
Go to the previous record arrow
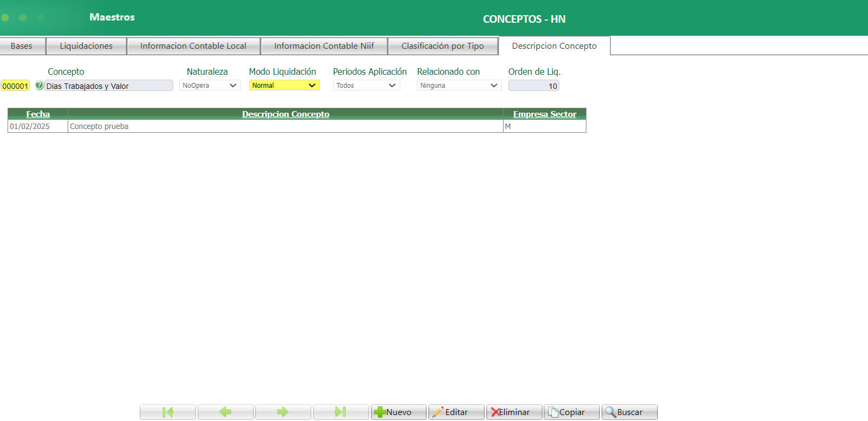coord(225,412)
